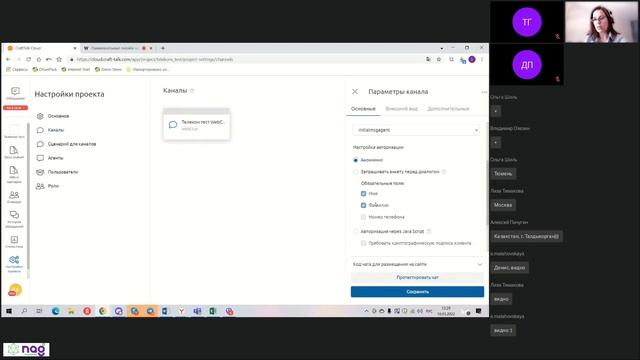The image size is (640, 360).
Task: Switch to the Внешний вид tab
Action: pos(401,109)
